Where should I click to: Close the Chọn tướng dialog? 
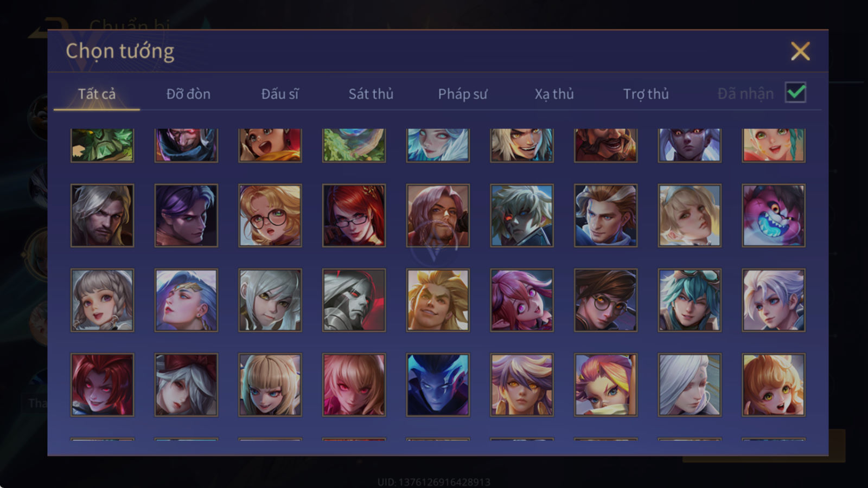click(800, 51)
